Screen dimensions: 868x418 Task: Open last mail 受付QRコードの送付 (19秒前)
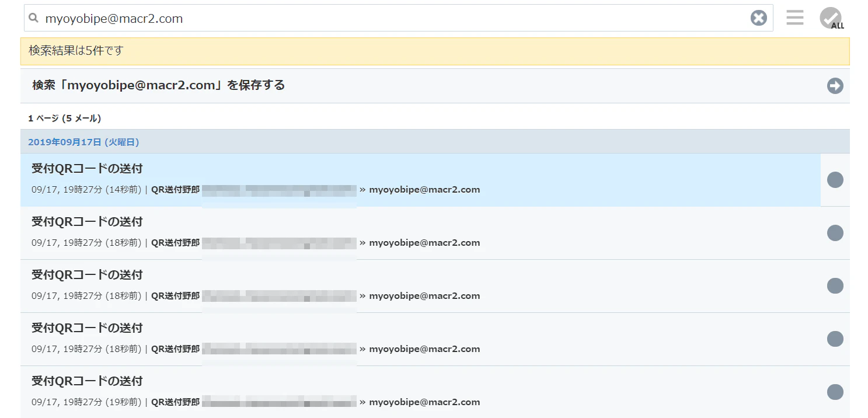tap(87, 381)
